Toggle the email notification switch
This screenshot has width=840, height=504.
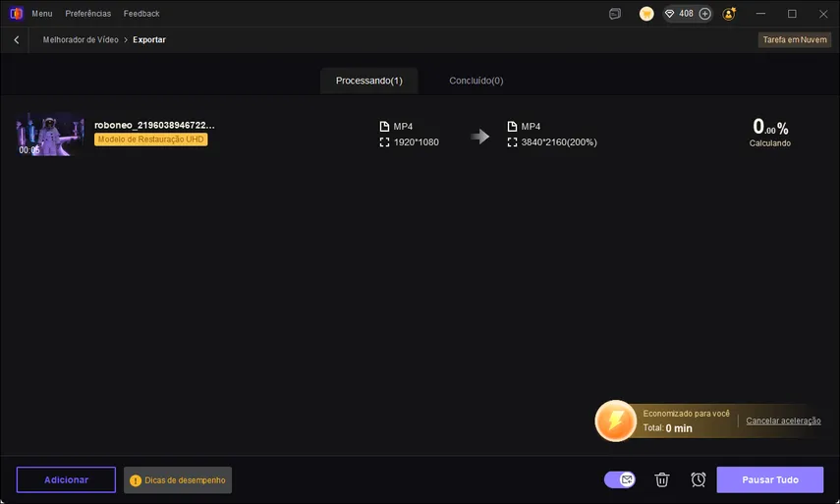620,479
